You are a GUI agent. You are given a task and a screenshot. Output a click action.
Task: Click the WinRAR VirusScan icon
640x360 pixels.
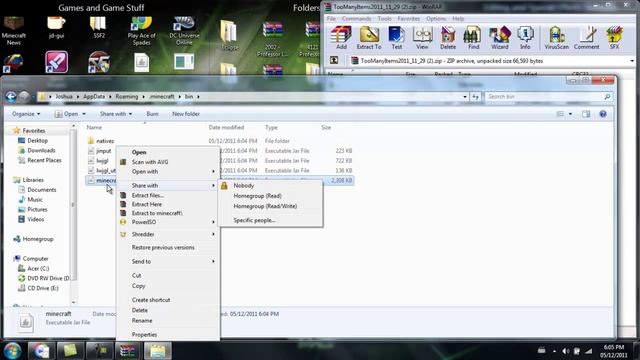pos(556,38)
